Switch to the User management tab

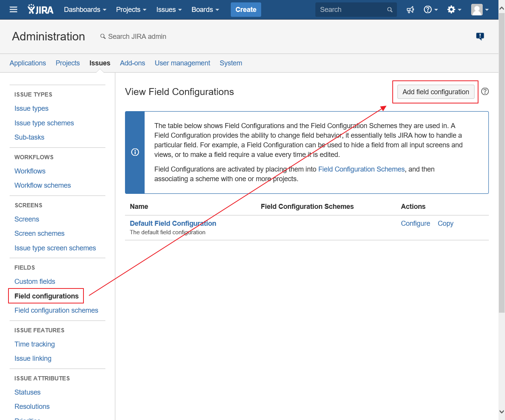point(182,63)
